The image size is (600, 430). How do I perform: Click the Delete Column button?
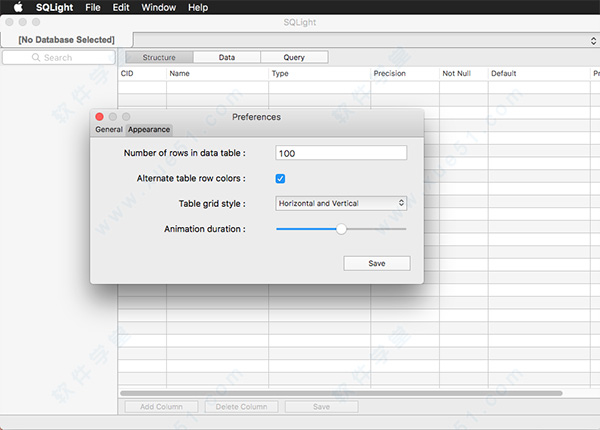point(241,407)
